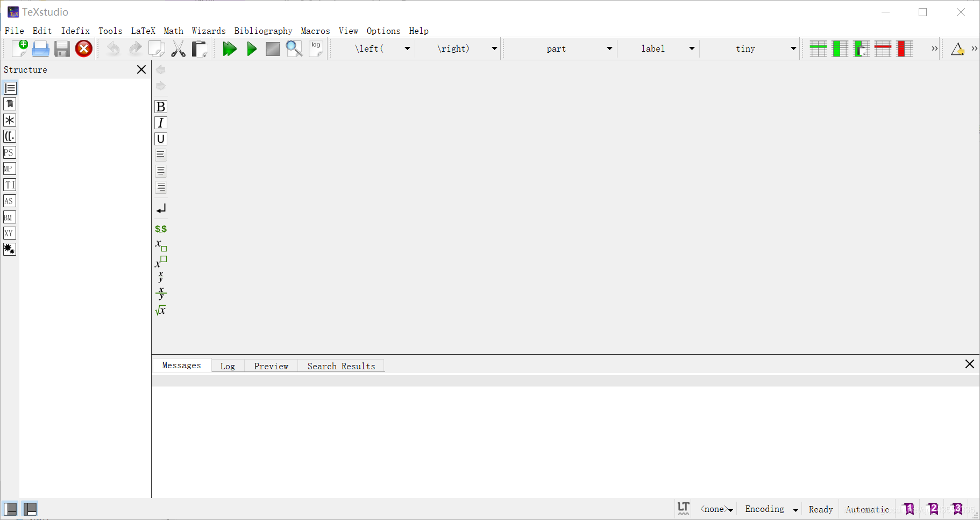Viewport: 980px width, 520px height.
Task: Show the asterisk symbols panel
Action: pyautogui.click(x=10, y=120)
